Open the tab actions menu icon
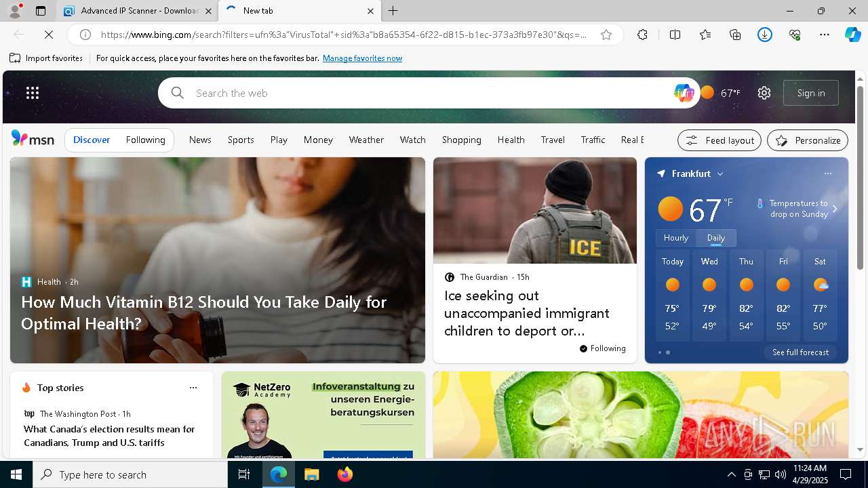The height and width of the screenshot is (488, 868). coord(41,11)
